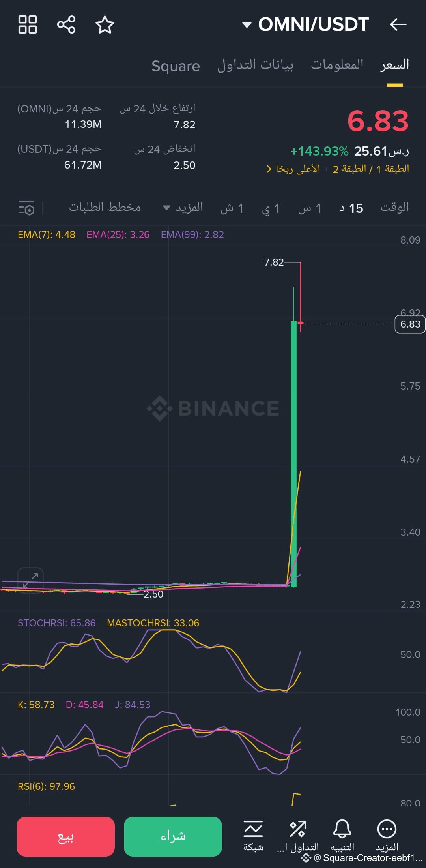The image size is (426, 868).
Task: Expand المزيد timeframe dropdown
Action: pyautogui.click(x=183, y=208)
